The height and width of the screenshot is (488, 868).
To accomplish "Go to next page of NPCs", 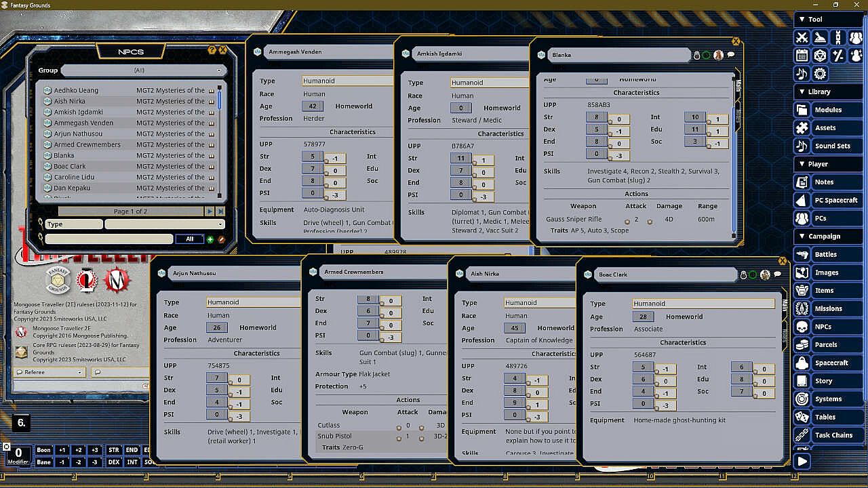I will [210, 211].
